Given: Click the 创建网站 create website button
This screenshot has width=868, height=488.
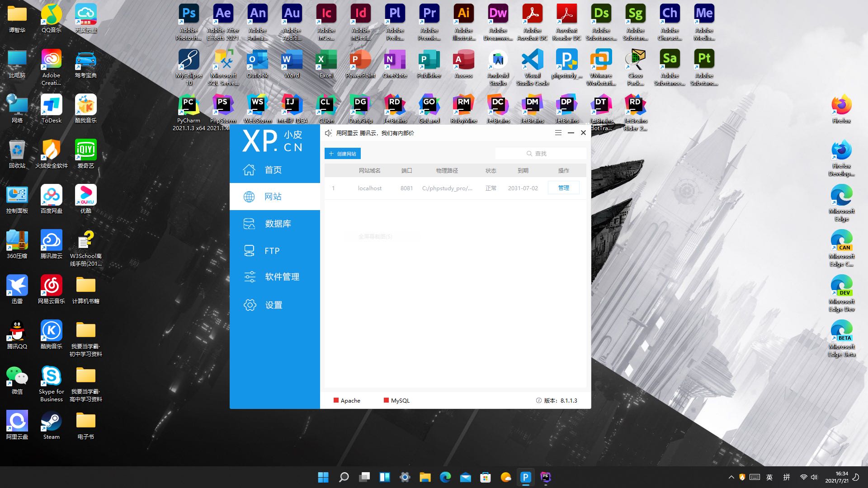Looking at the screenshot, I should 342,154.
